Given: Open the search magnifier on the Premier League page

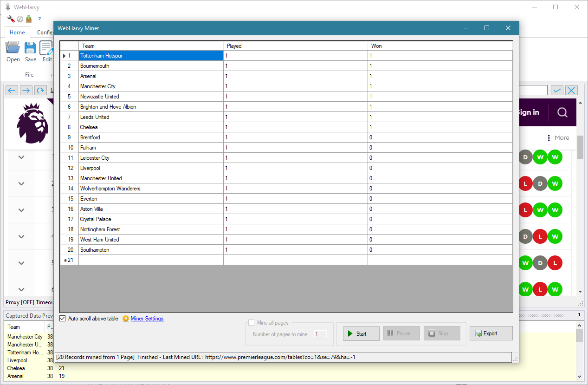Looking at the screenshot, I should (562, 112).
